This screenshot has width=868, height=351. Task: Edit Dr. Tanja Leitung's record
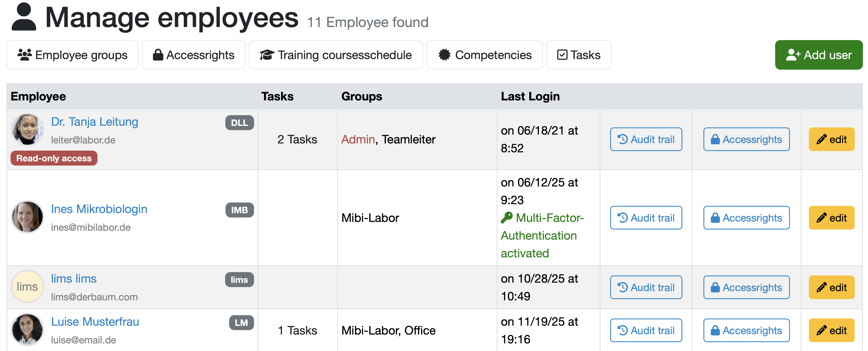click(x=831, y=139)
